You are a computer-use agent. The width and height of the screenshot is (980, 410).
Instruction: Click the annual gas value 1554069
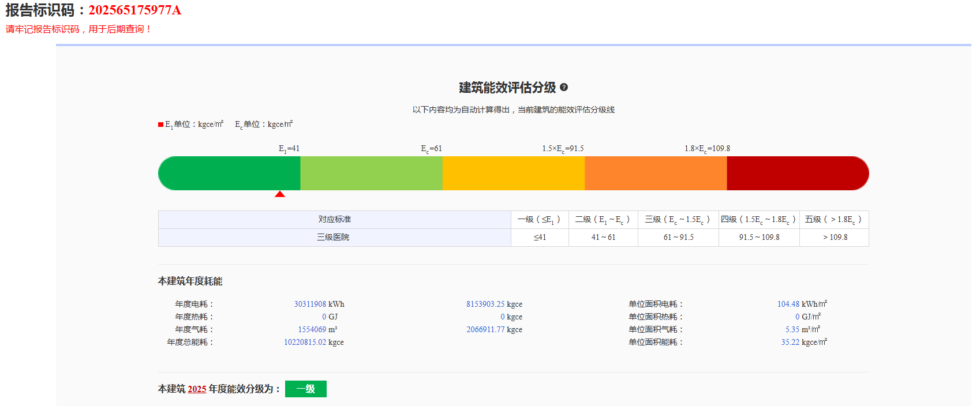point(312,329)
